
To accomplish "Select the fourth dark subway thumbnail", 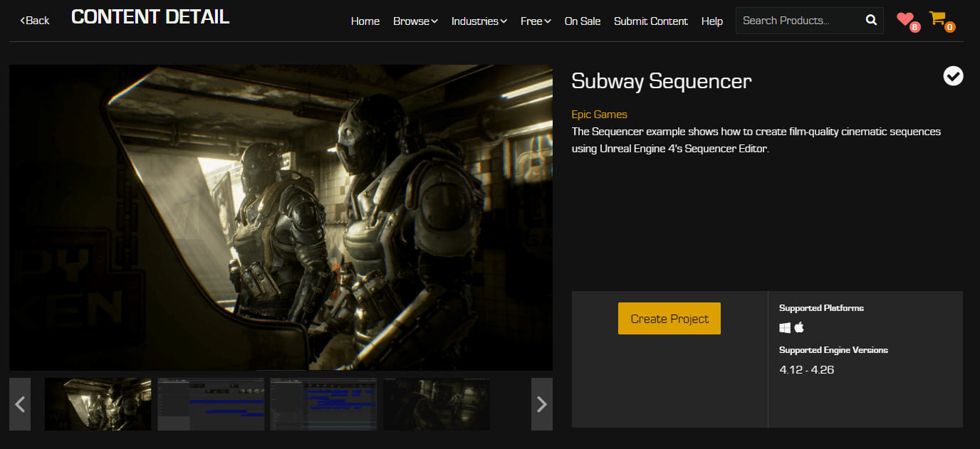I will point(437,404).
